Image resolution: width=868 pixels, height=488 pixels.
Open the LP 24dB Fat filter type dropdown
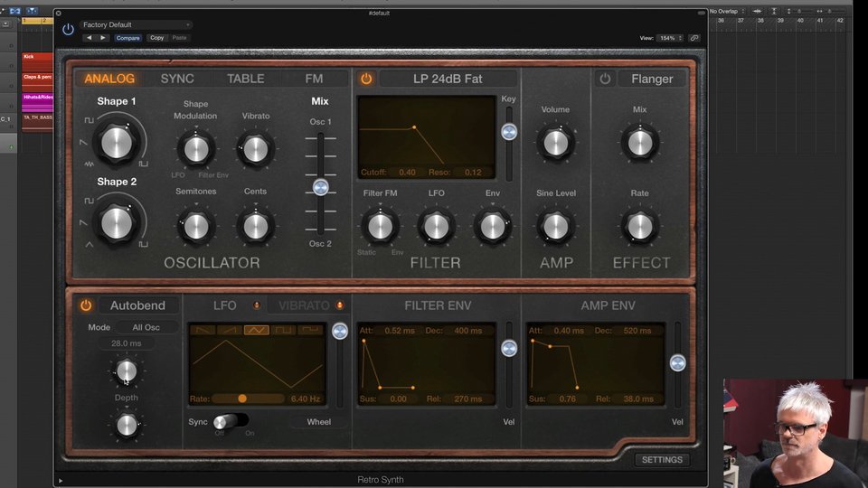click(x=448, y=79)
